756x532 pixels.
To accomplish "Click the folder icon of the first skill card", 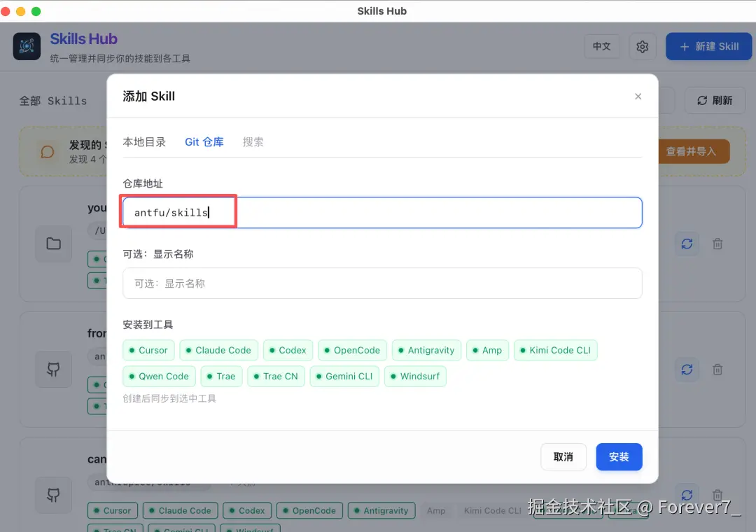I will click(x=53, y=244).
